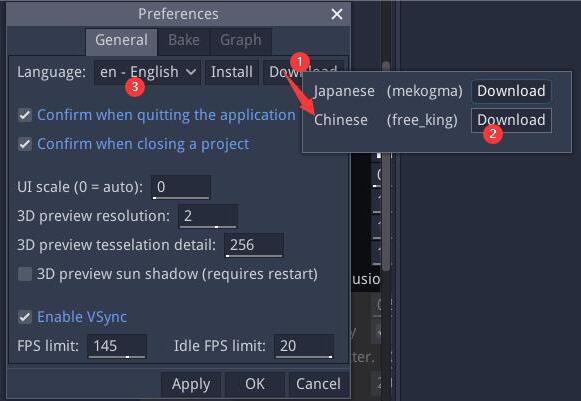581x401 pixels.
Task: Download the Chinese (free_king) translation
Action: pyautogui.click(x=511, y=120)
